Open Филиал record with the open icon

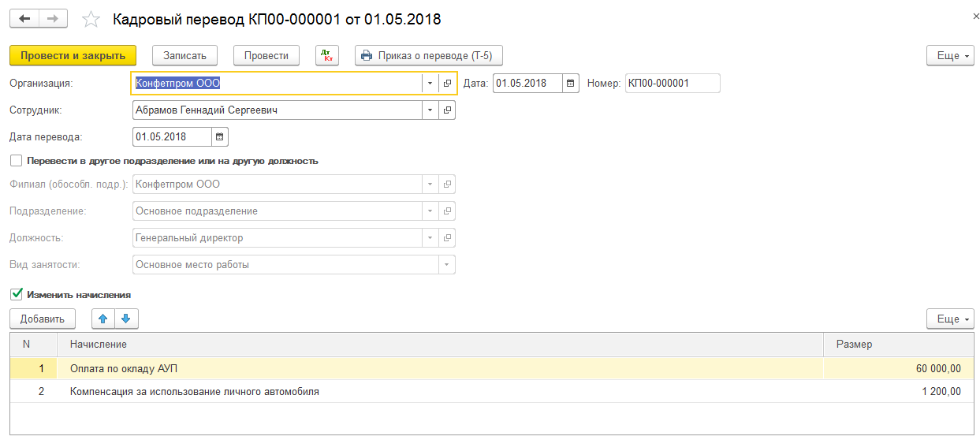(x=447, y=185)
